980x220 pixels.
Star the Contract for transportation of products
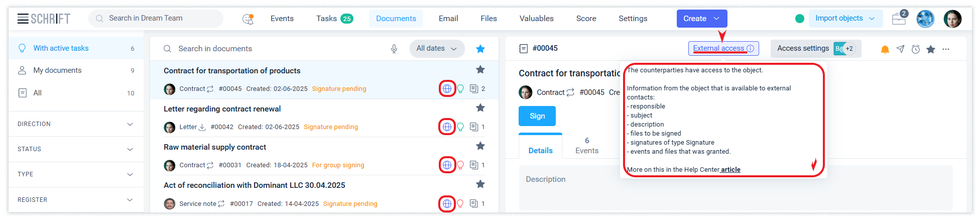tap(480, 70)
